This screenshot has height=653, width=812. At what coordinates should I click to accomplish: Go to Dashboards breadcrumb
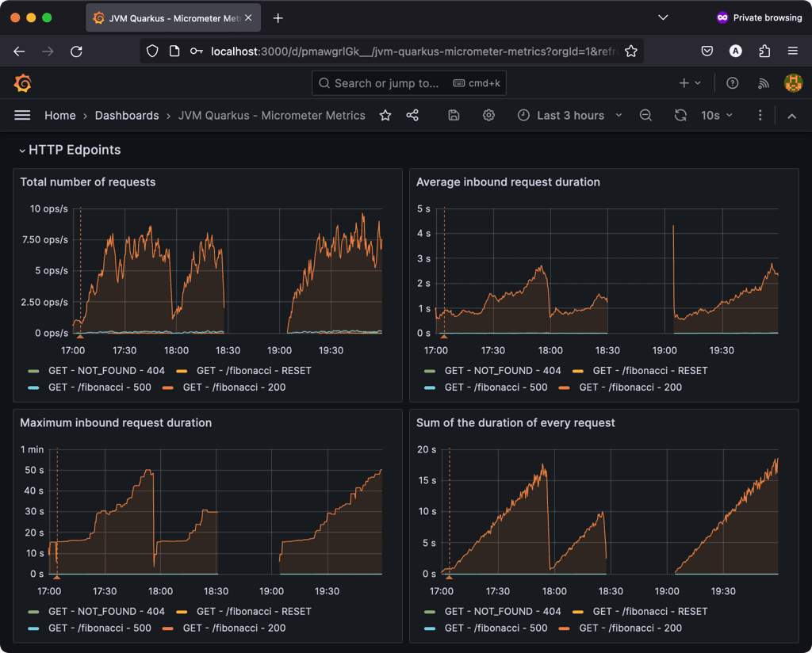coord(127,116)
